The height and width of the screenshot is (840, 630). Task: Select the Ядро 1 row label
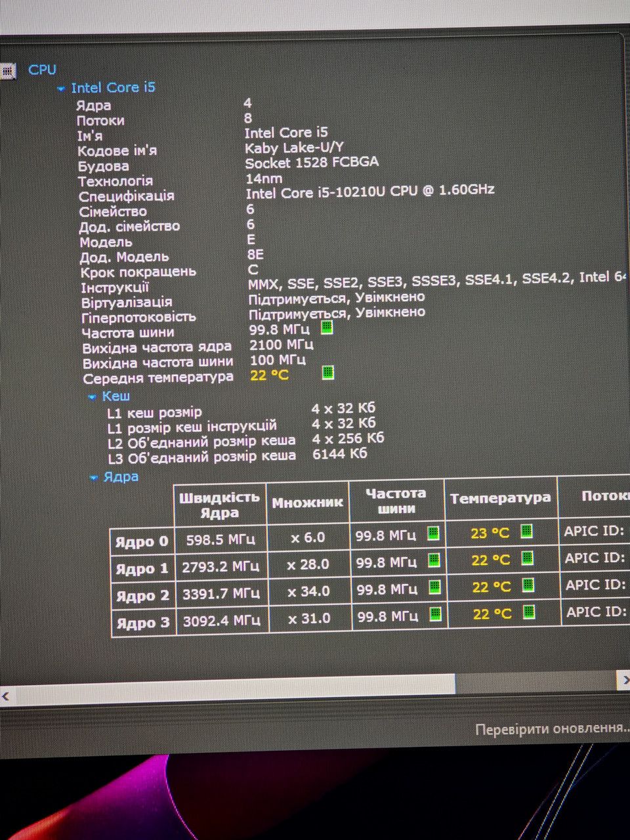(x=142, y=569)
